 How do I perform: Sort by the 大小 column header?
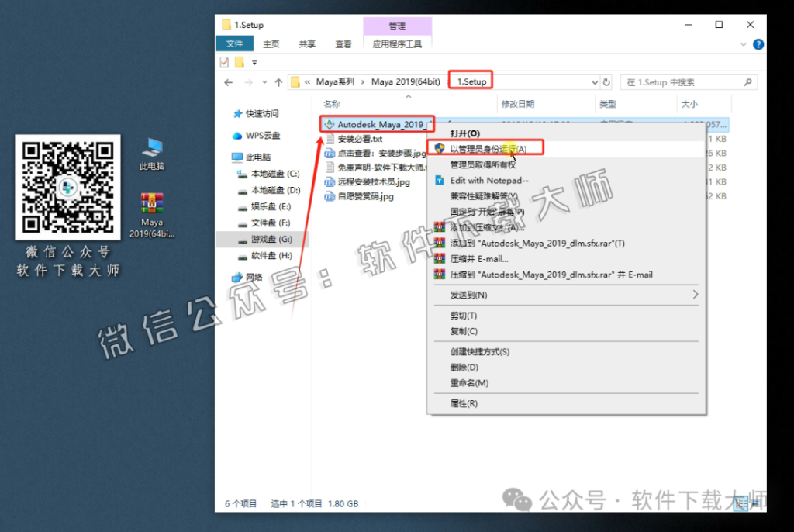pyautogui.click(x=689, y=104)
